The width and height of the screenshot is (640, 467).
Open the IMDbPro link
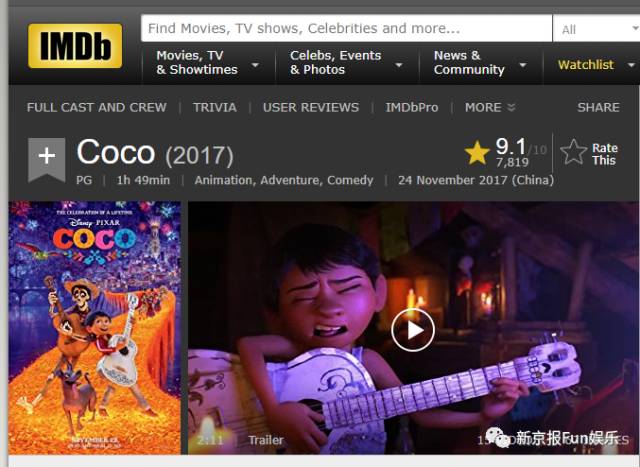412,107
